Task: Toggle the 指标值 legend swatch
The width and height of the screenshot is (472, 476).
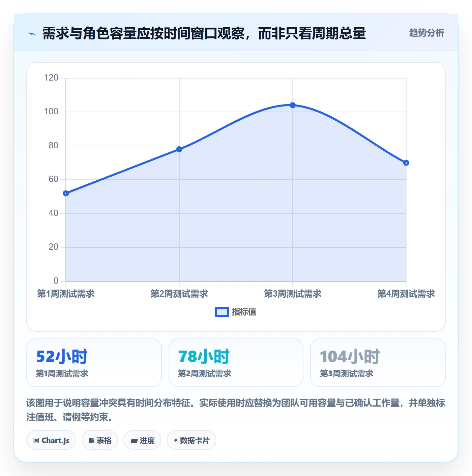Action: point(222,312)
